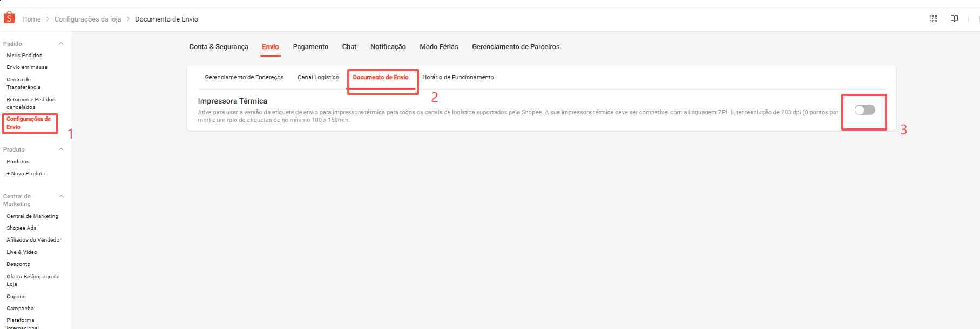
Task: Switch to Conta & Segurança tab
Action: coord(219,47)
